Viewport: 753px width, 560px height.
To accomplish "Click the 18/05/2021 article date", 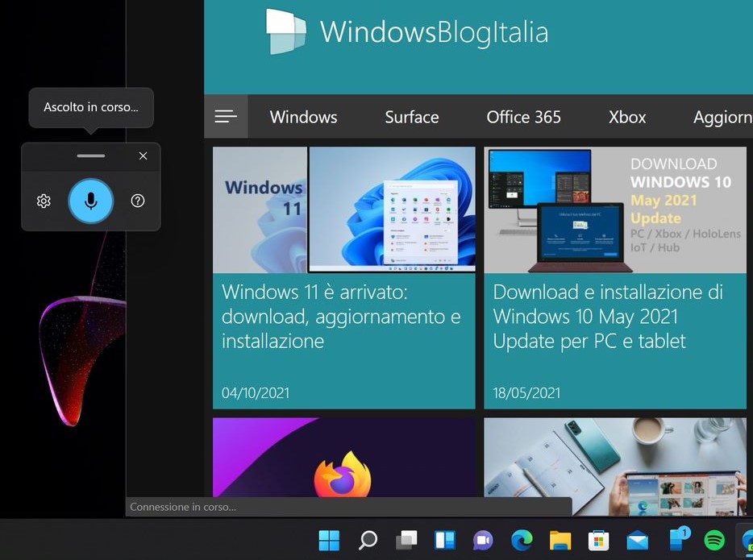I will tap(526, 393).
